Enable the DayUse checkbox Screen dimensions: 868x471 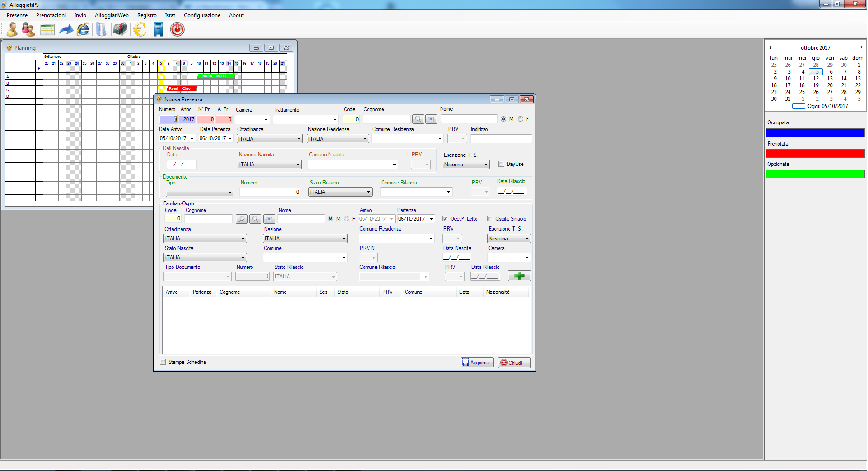(501, 164)
